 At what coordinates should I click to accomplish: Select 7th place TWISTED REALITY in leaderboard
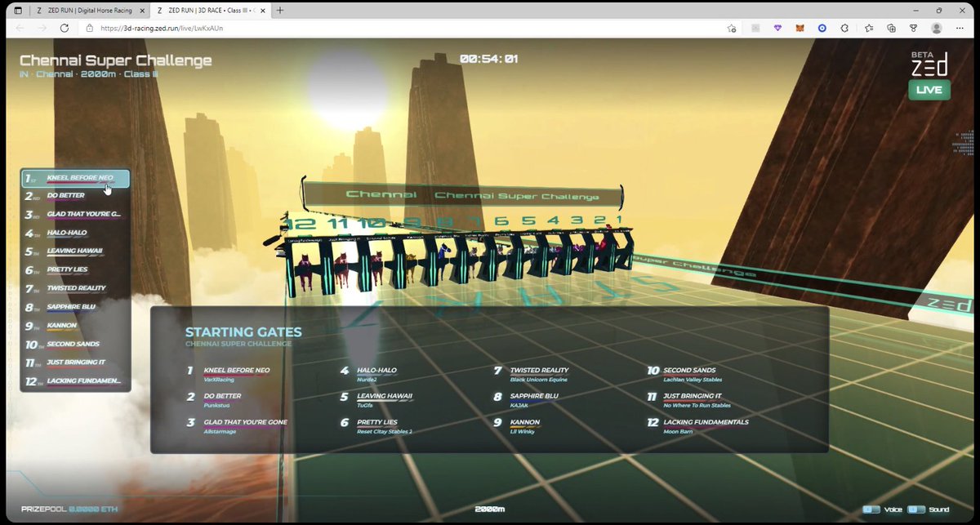click(x=75, y=289)
